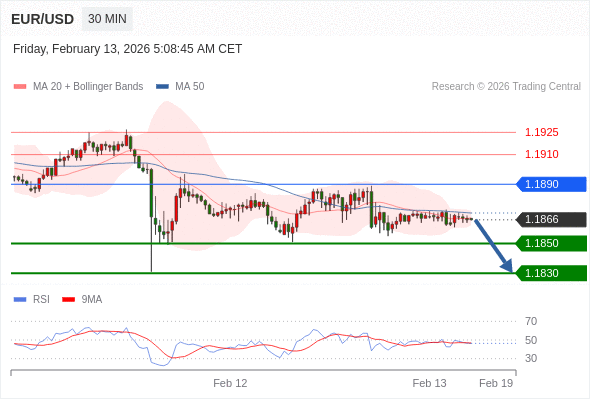Screen dimensions: 590x400
Task: Click the RSI 50 level label
Action: click(x=531, y=341)
